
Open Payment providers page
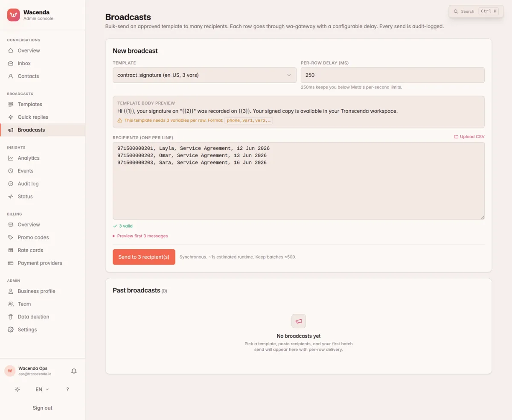[43, 263]
